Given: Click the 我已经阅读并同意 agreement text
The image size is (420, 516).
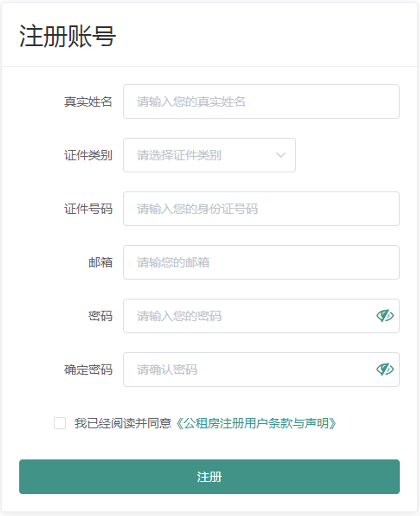Looking at the screenshot, I should pos(122,423).
